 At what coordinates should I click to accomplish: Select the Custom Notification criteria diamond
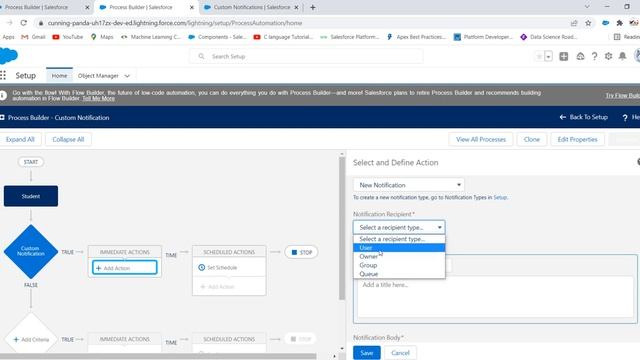click(x=31, y=251)
